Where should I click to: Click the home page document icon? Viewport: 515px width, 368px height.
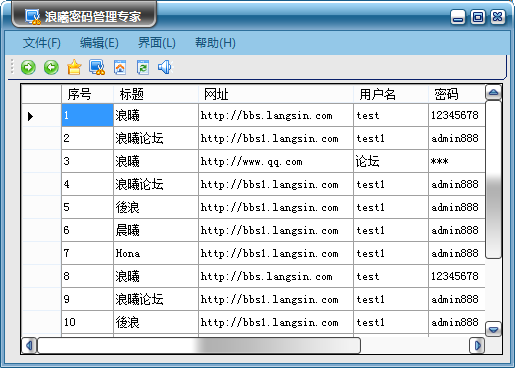(x=120, y=67)
